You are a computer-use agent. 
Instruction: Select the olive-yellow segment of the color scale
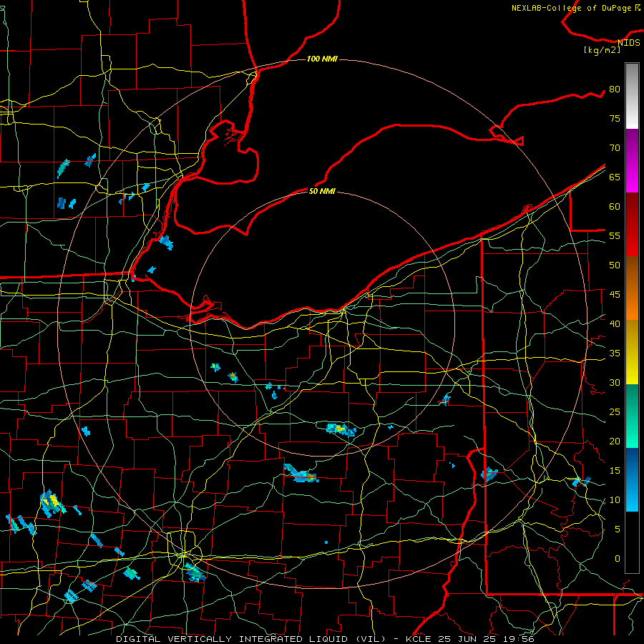click(x=632, y=352)
